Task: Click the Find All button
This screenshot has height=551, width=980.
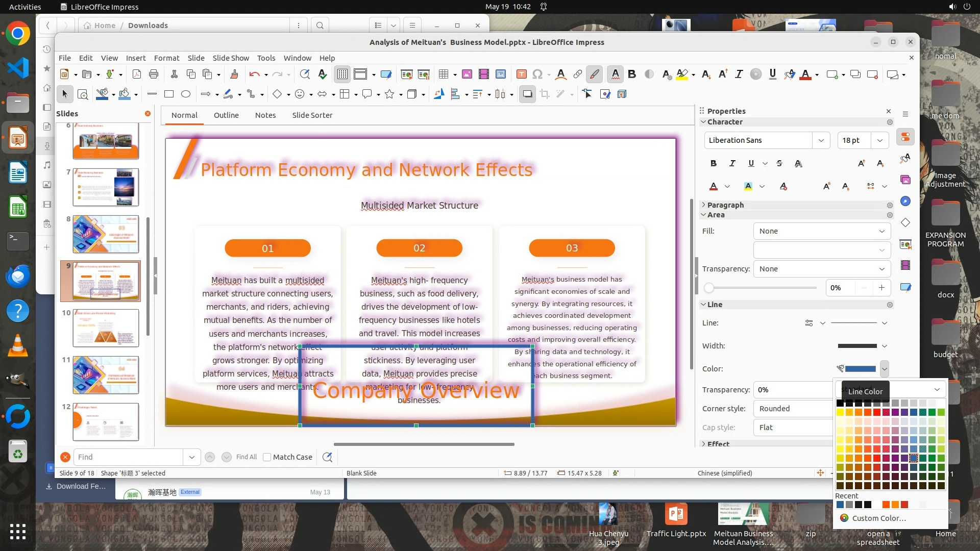Action: click(x=246, y=457)
